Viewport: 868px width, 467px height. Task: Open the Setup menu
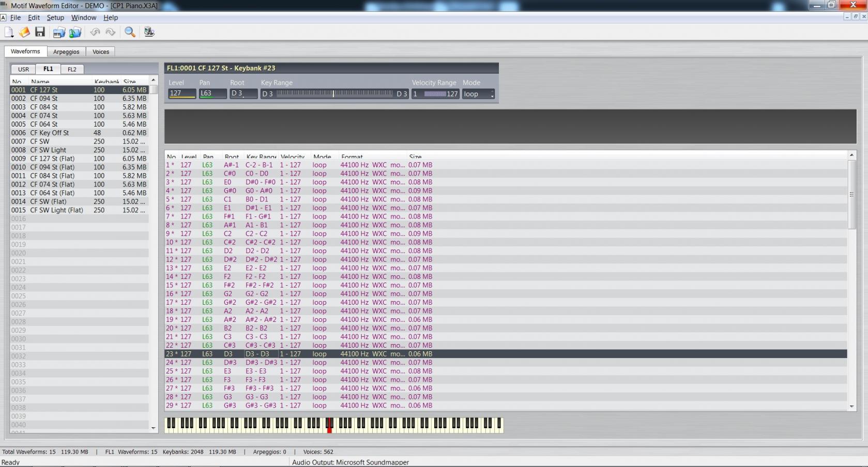[x=55, y=18]
